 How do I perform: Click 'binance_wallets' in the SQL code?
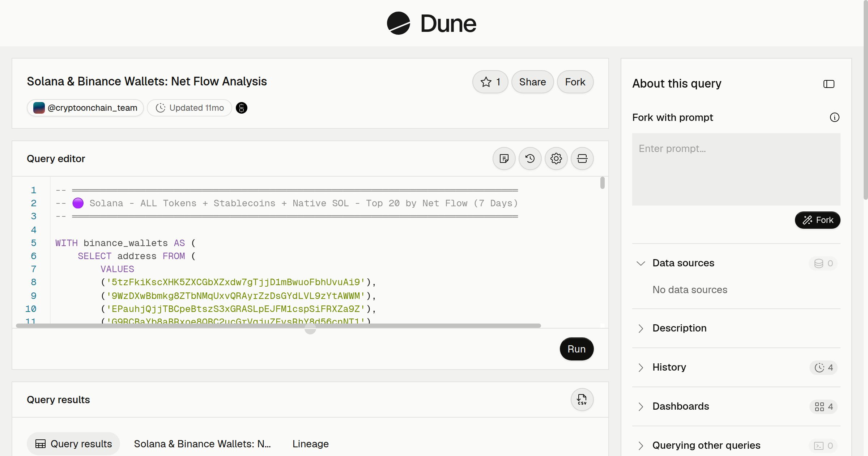(x=125, y=243)
